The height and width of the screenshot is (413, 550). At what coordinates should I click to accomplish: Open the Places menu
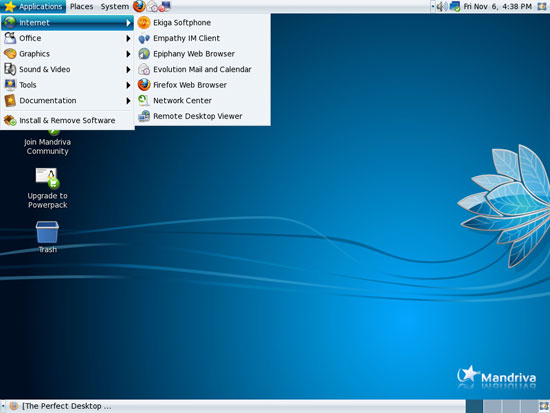pyautogui.click(x=81, y=6)
